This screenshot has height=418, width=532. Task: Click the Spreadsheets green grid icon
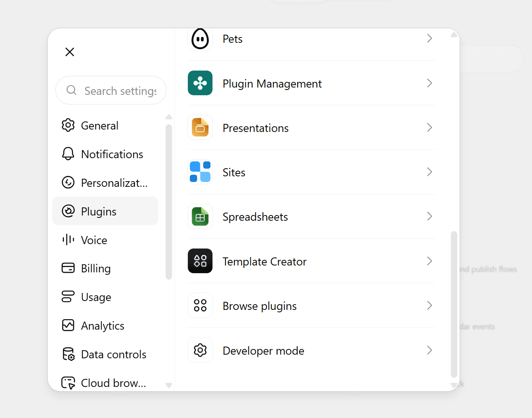point(200,217)
